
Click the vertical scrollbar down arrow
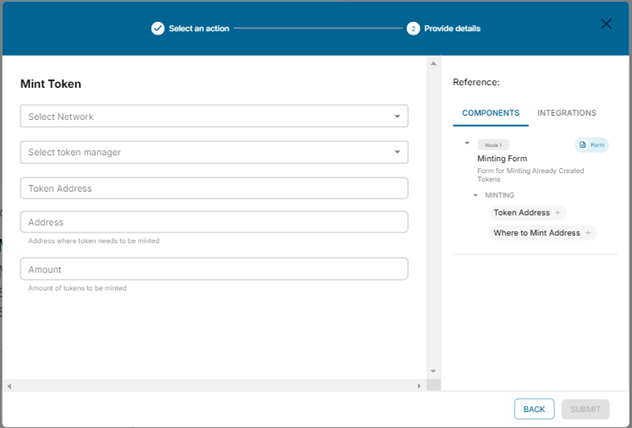click(433, 371)
